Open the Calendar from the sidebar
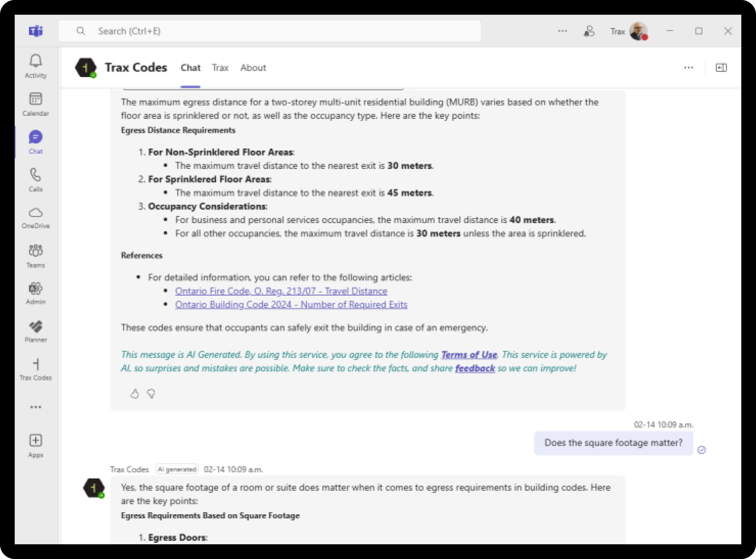 pyautogui.click(x=35, y=104)
